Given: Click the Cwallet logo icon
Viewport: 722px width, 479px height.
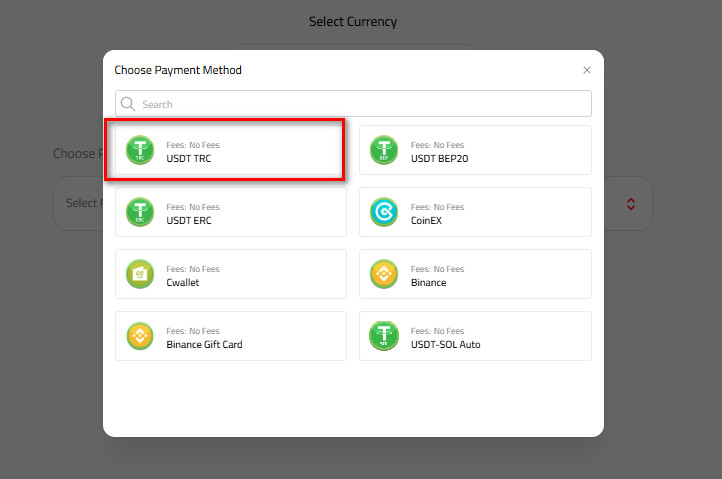Looking at the screenshot, I should click(x=140, y=274).
